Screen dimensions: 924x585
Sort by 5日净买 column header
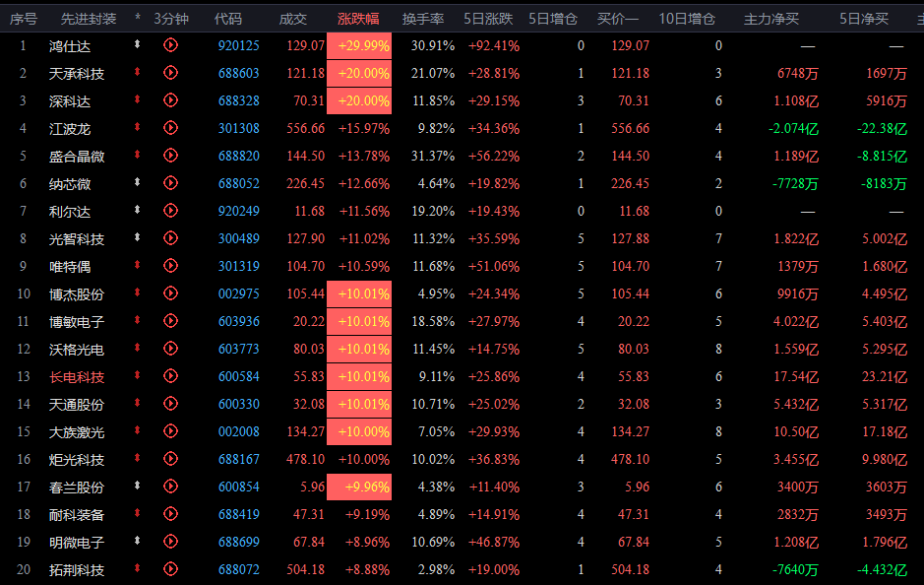tap(864, 19)
